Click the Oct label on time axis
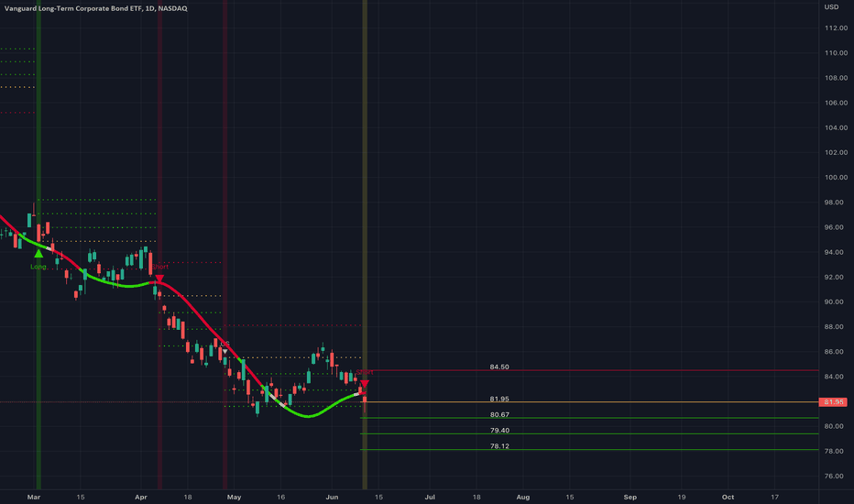This screenshot has width=854, height=504. click(x=728, y=497)
